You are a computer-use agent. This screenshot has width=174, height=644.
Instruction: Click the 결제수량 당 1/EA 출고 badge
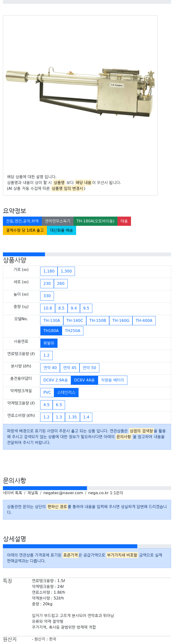[x=25, y=230]
